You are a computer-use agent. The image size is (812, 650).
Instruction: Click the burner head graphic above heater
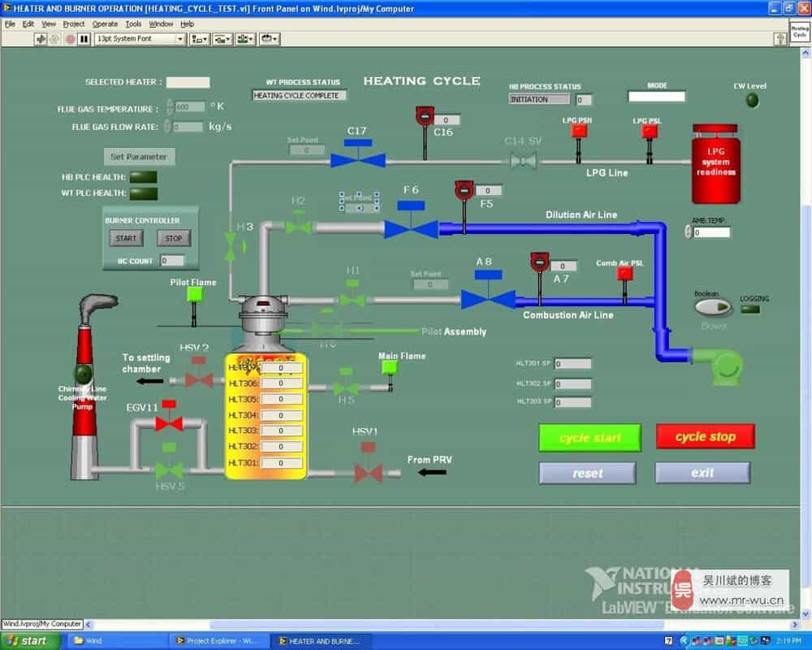[x=263, y=313]
